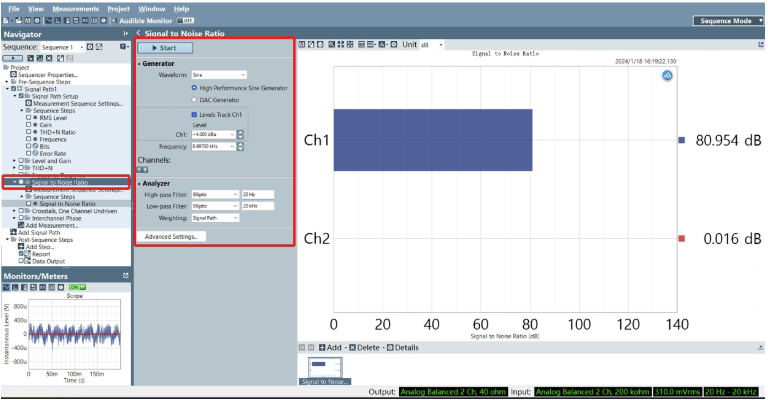Pop out the Monitors/Meters panel

[x=125, y=275]
